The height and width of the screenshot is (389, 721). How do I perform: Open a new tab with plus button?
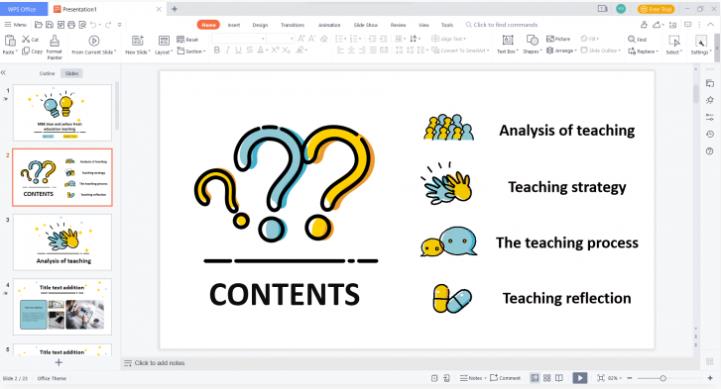pos(174,9)
